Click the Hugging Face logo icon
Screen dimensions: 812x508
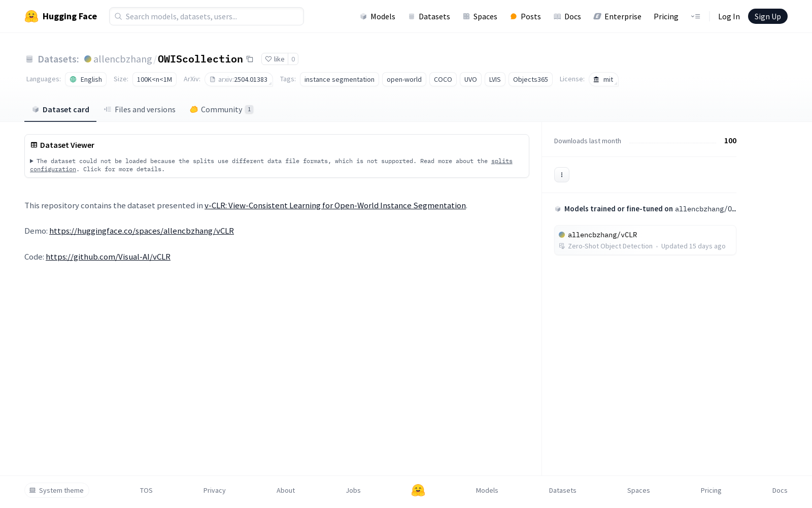click(31, 16)
